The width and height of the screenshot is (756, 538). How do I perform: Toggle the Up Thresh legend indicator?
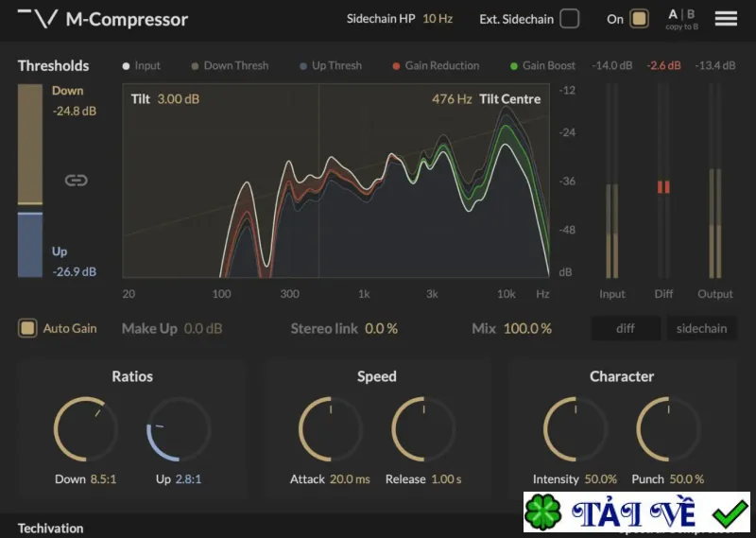[x=302, y=66]
